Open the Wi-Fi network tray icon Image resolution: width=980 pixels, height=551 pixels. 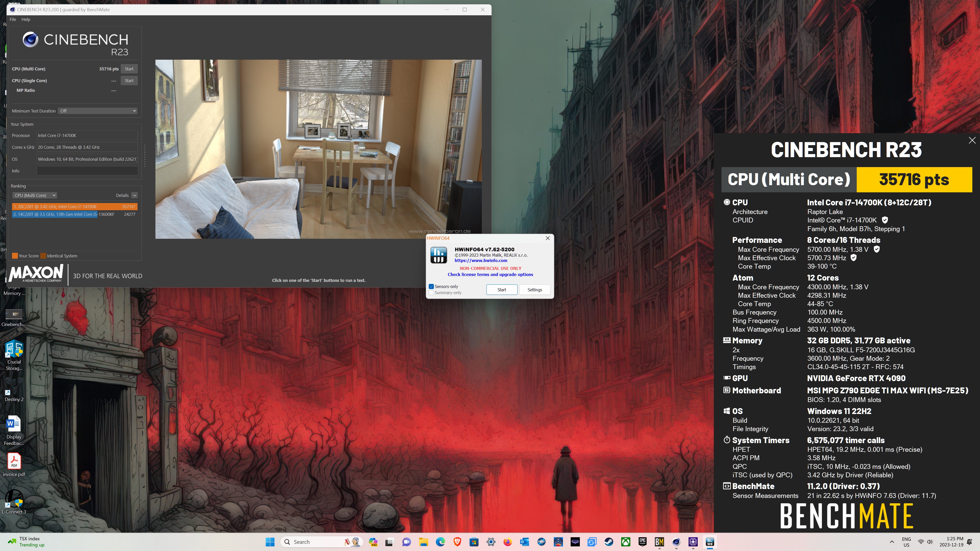point(921,542)
